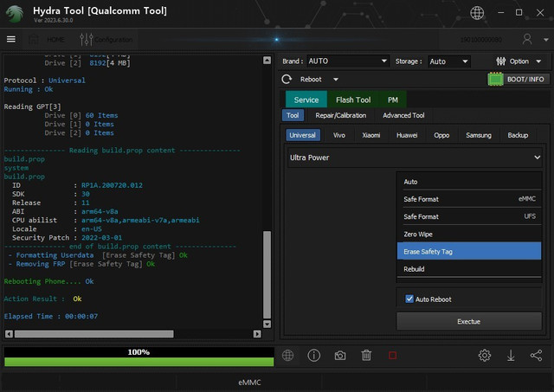Choose Zero Wipe option

[469, 235]
